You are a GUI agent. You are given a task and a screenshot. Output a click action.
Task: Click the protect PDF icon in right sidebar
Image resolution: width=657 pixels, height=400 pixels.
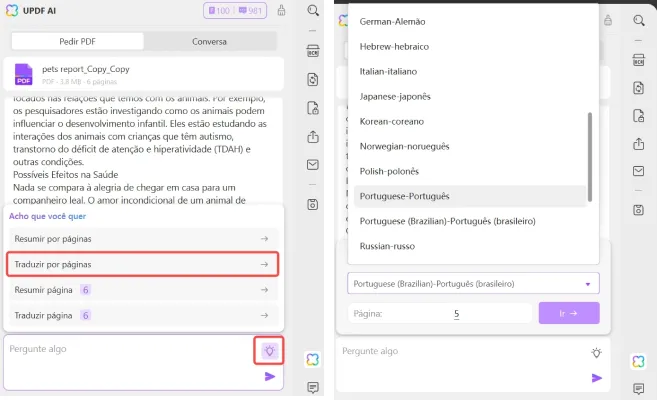click(639, 116)
